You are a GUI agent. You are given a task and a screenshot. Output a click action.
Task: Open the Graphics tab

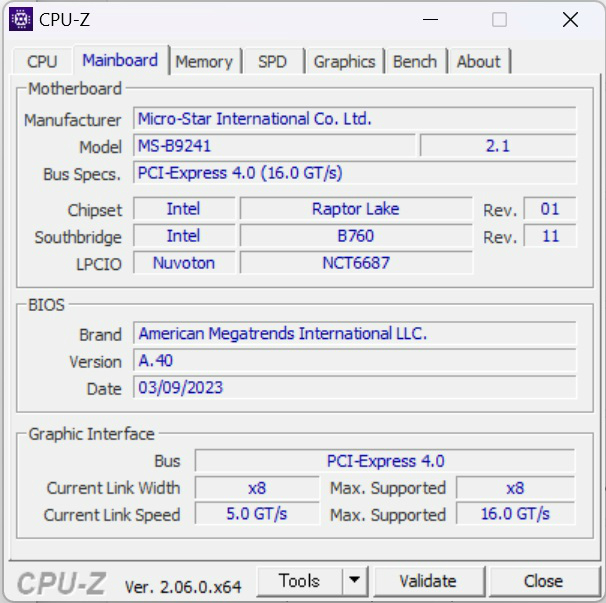pos(344,61)
